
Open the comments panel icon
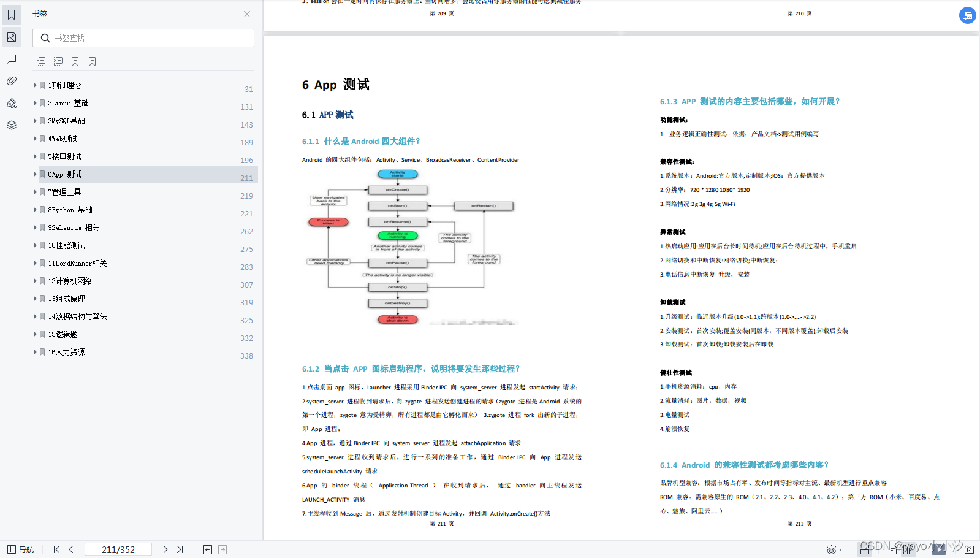point(12,59)
